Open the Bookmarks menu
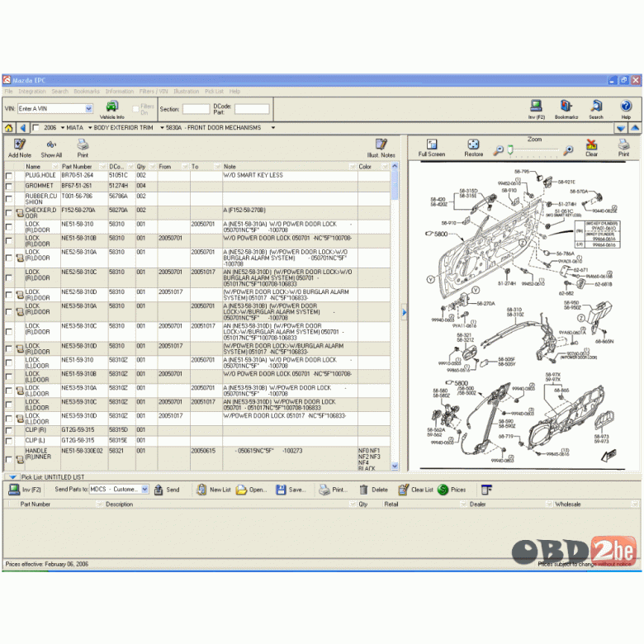The width and height of the screenshot is (644, 644). coord(87,92)
